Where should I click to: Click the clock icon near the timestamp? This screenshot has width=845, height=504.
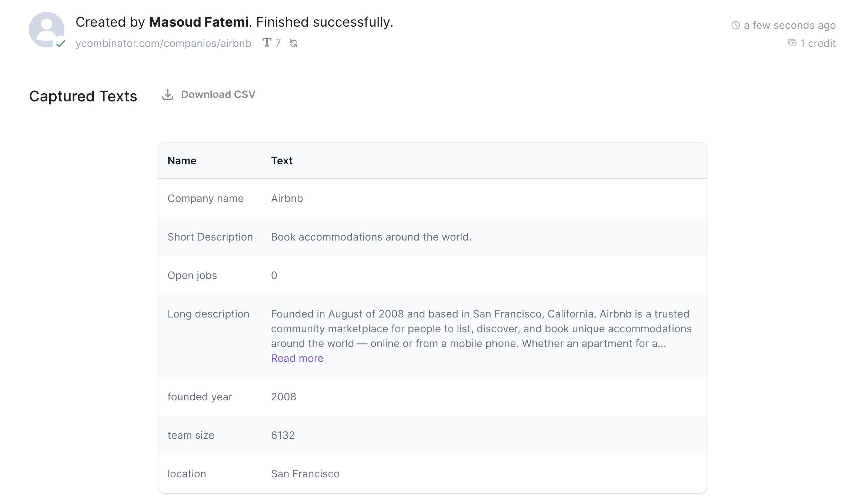(735, 25)
